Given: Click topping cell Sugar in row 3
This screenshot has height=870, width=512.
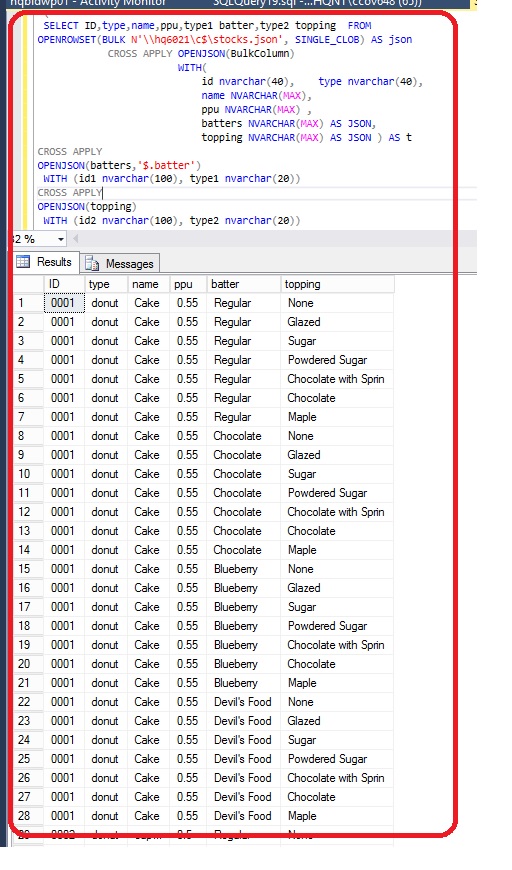Looking at the screenshot, I should tap(337, 341).
